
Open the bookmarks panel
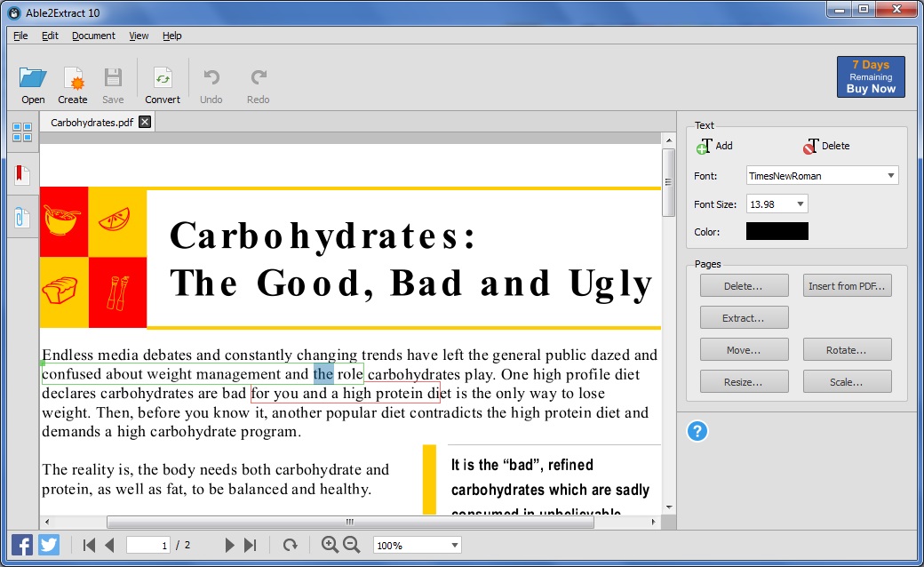21,174
